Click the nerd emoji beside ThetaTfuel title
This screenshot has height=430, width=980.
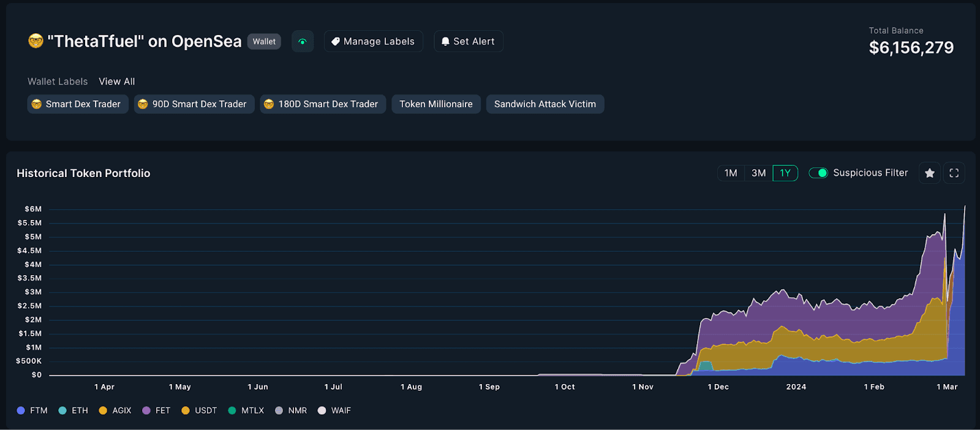[x=36, y=42]
